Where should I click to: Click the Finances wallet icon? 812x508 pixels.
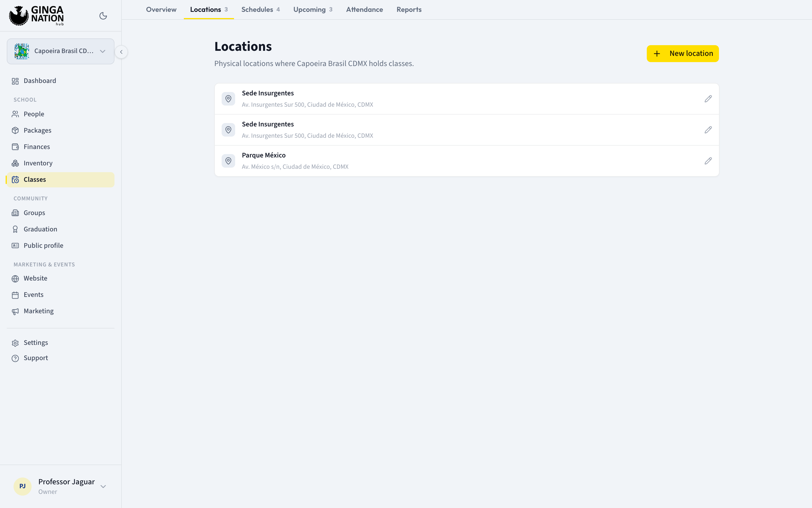coord(15,147)
